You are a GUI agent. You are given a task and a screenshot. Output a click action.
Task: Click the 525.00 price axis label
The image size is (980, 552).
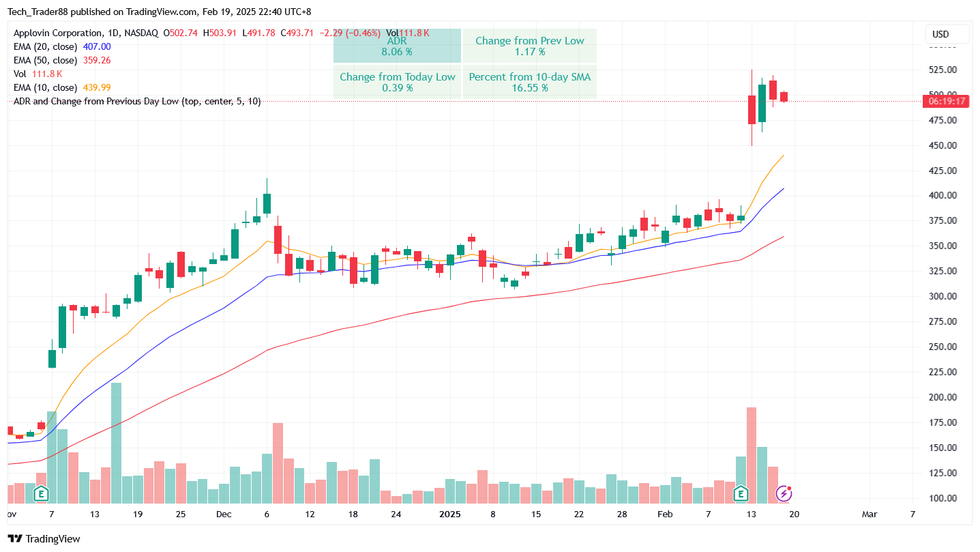tap(942, 70)
